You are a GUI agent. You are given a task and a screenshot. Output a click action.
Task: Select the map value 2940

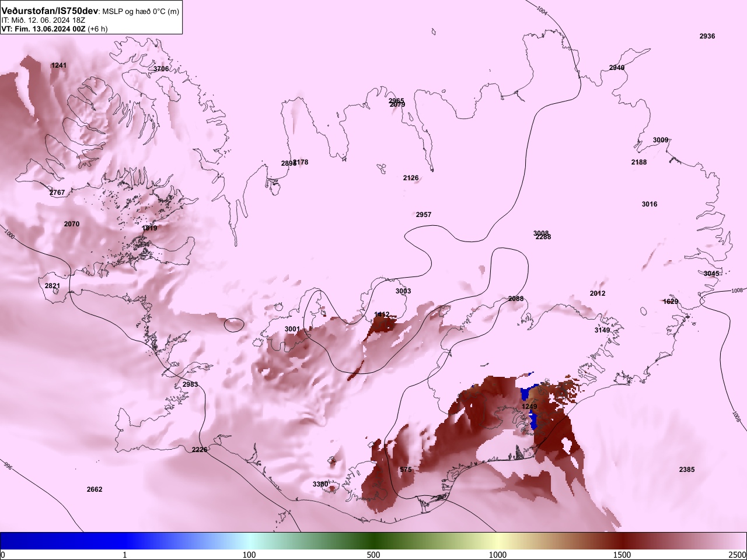(x=617, y=68)
